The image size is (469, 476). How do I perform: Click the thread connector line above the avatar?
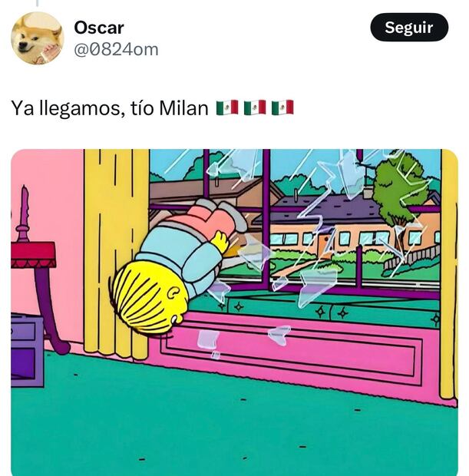point(38,3)
